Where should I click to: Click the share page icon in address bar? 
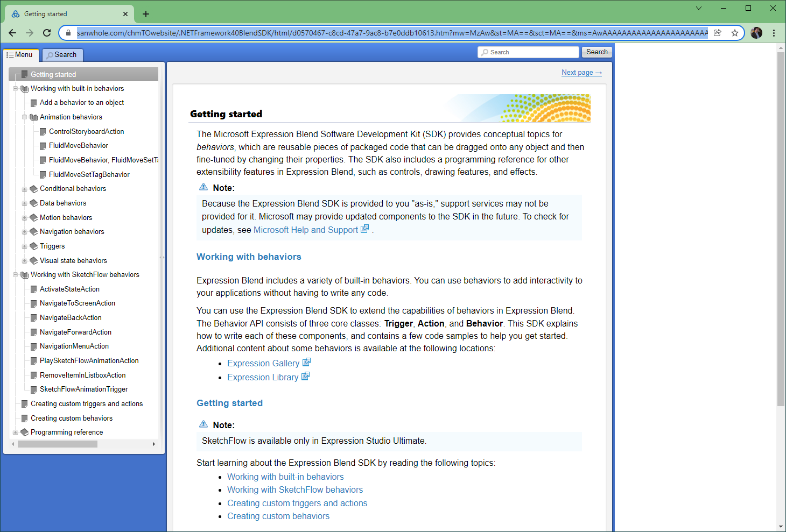[x=718, y=33]
